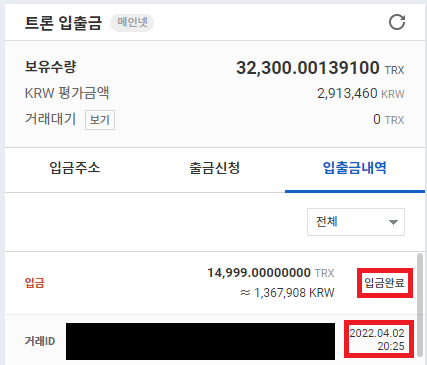The image size is (427, 365).
Task: Click the 0 TRX pending amount
Action: [x=389, y=119]
